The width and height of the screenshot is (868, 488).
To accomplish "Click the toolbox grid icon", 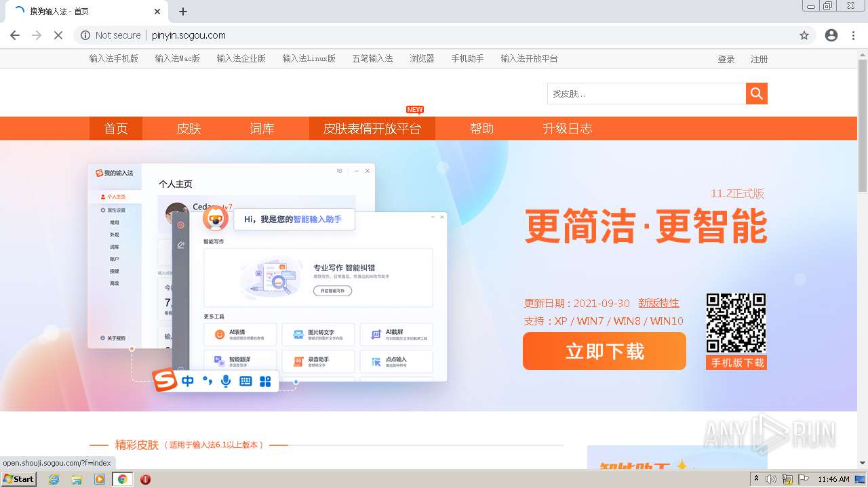I will click(x=265, y=382).
